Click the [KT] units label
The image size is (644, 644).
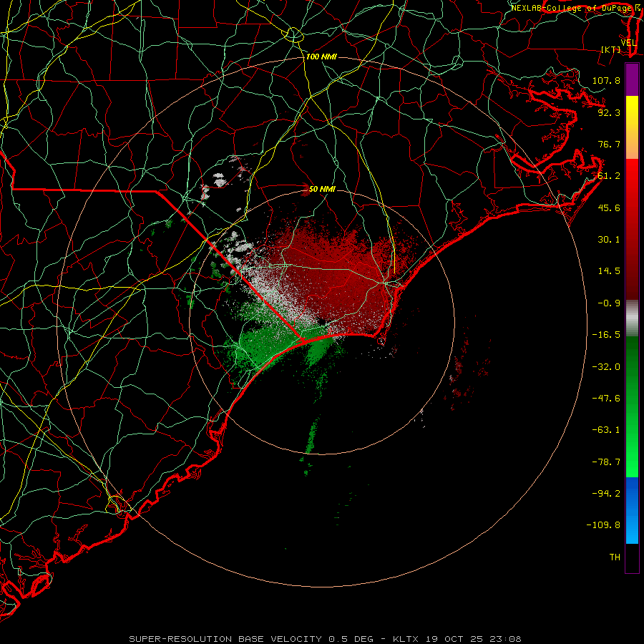click(611, 49)
